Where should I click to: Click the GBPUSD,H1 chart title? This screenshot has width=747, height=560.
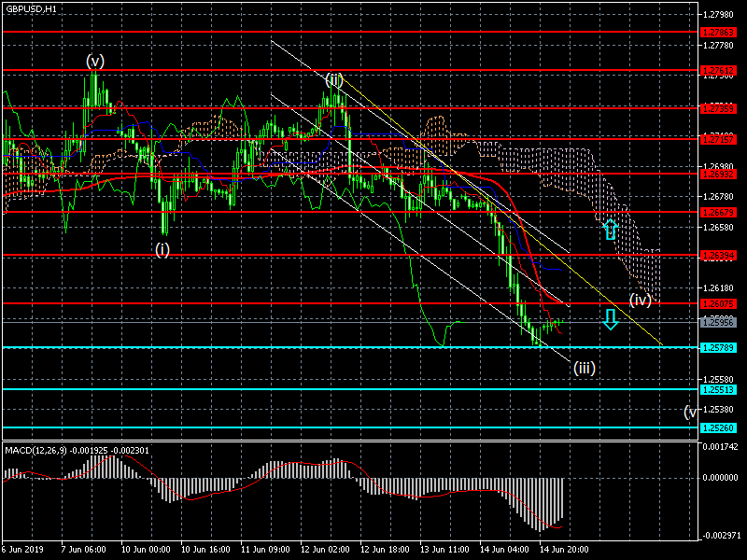click(x=31, y=8)
